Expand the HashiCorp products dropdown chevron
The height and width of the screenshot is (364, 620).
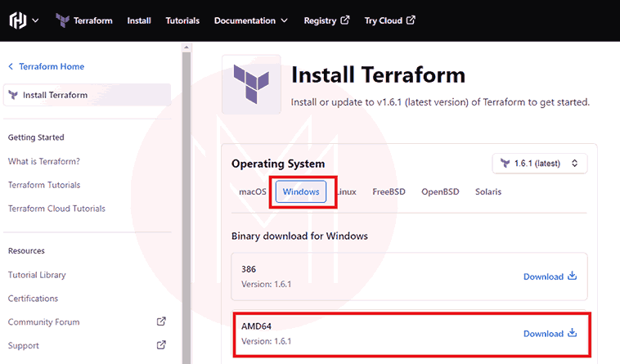[35, 20]
